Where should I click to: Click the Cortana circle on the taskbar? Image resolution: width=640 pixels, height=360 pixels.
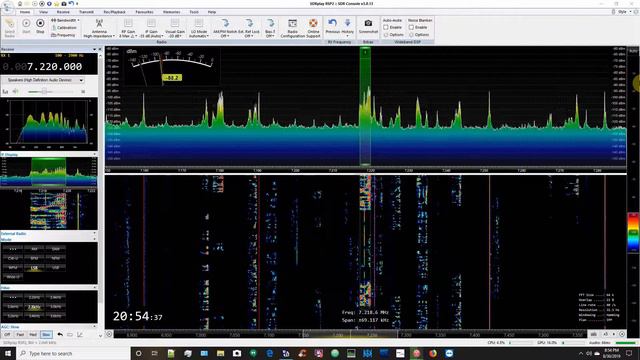click(x=138, y=353)
